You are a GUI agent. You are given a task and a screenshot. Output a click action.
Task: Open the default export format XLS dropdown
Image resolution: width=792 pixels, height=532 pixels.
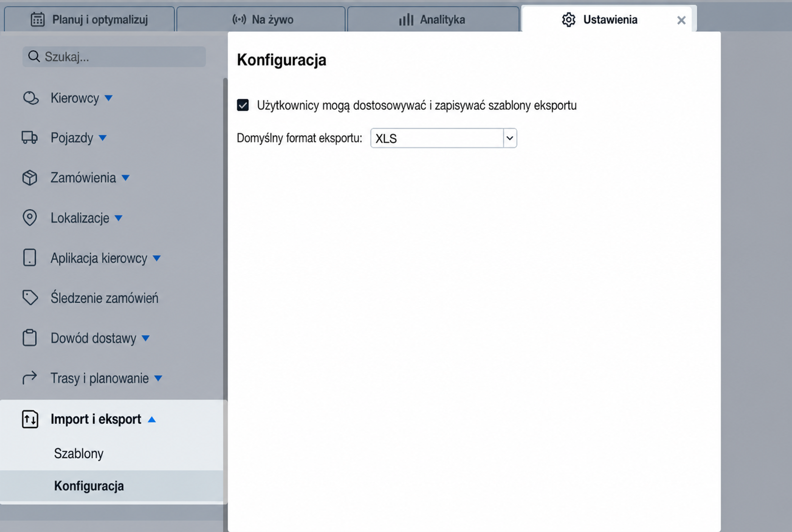pos(444,138)
